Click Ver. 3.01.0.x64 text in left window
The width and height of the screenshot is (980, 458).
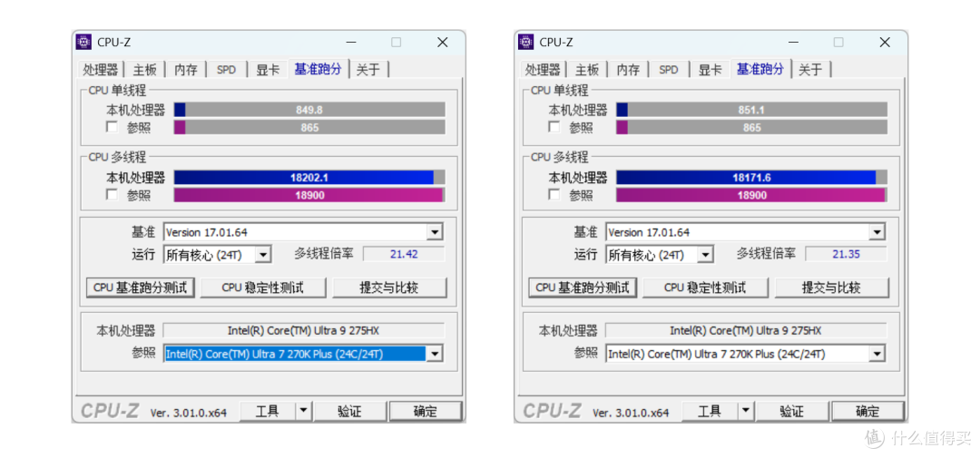pyautogui.click(x=189, y=413)
